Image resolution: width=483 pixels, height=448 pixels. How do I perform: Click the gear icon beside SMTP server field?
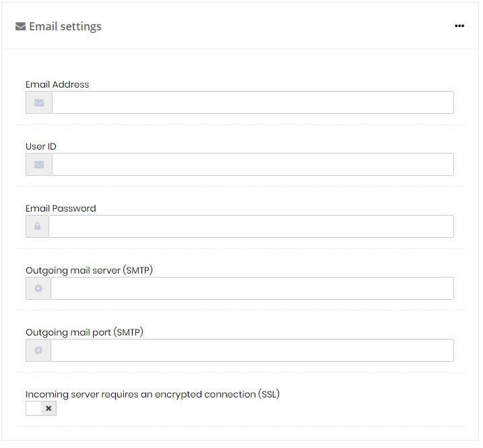tap(38, 290)
